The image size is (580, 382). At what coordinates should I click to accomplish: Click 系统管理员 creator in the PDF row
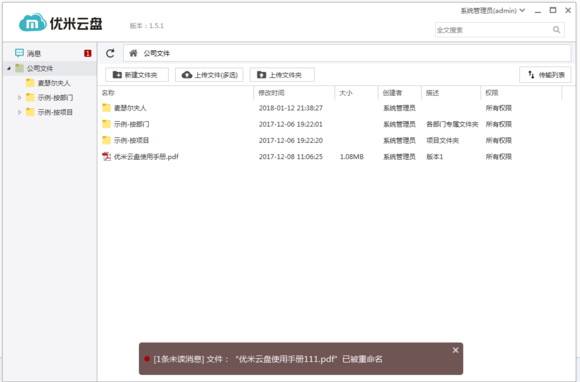click(399, 157)
